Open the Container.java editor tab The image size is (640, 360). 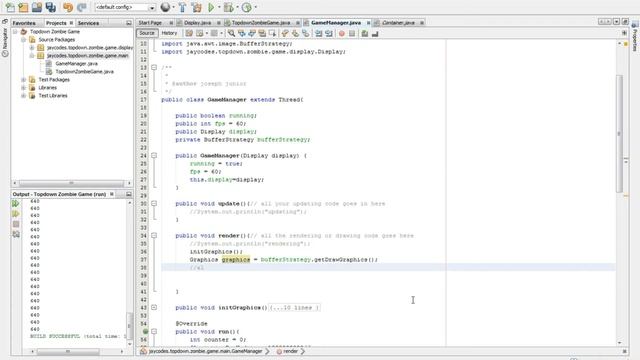tap(398, 23)
